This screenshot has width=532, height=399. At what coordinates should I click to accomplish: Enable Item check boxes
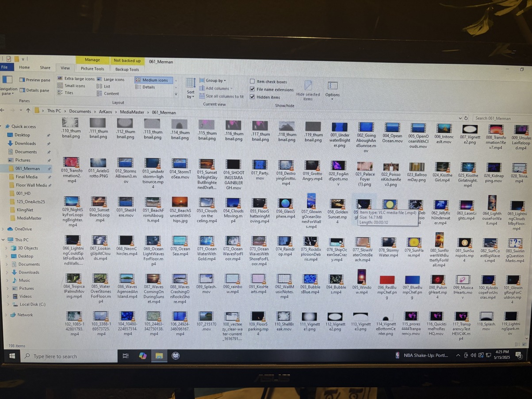(x=253, y=81)
